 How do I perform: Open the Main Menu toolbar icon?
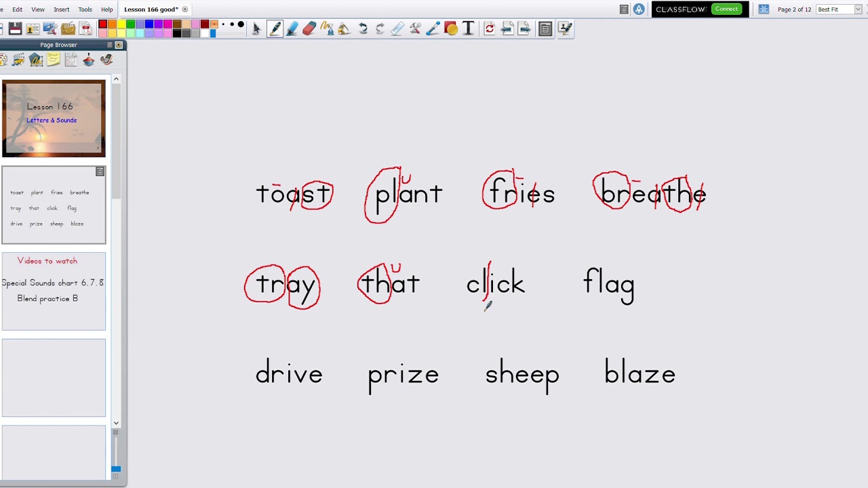coord(545,28)
